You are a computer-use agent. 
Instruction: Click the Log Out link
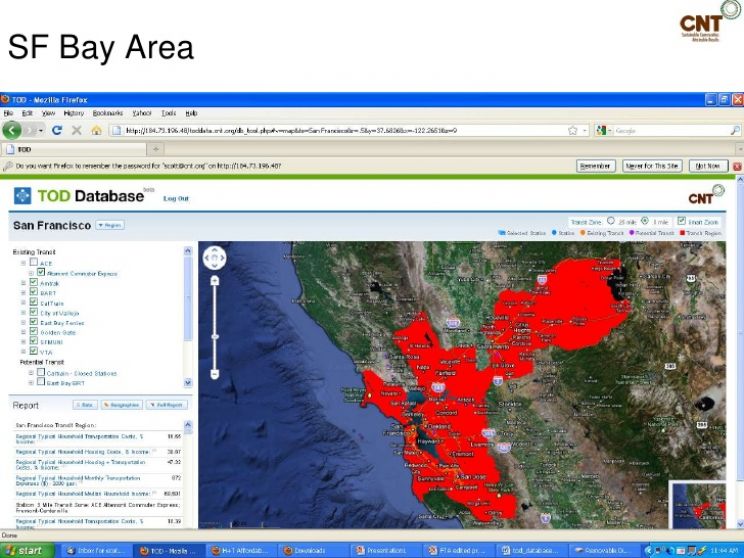[x=176, y=198]
